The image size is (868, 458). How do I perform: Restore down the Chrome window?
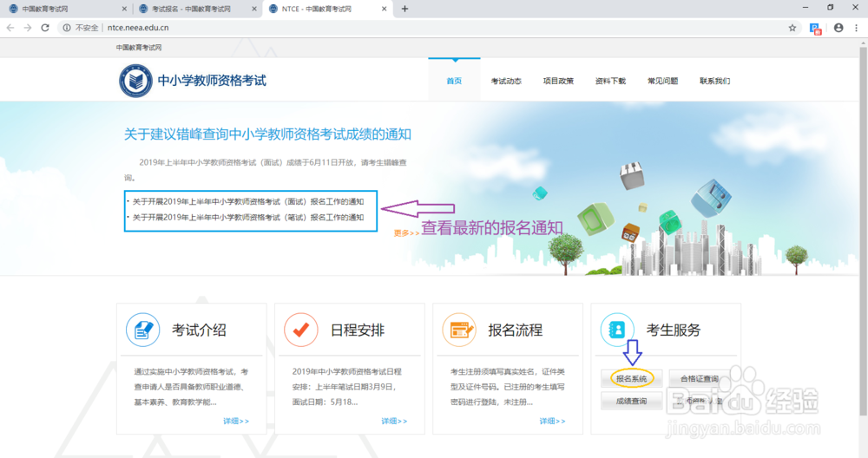click(x=831, y=7)
